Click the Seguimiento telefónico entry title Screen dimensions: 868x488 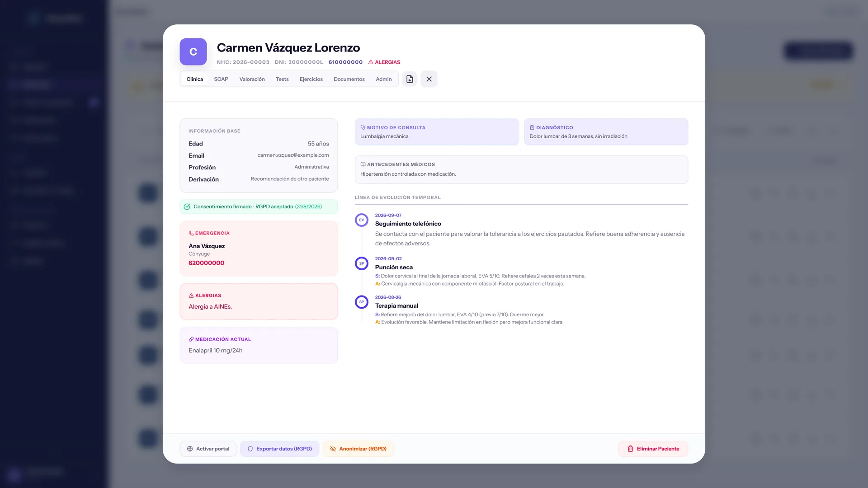(408, 224)
